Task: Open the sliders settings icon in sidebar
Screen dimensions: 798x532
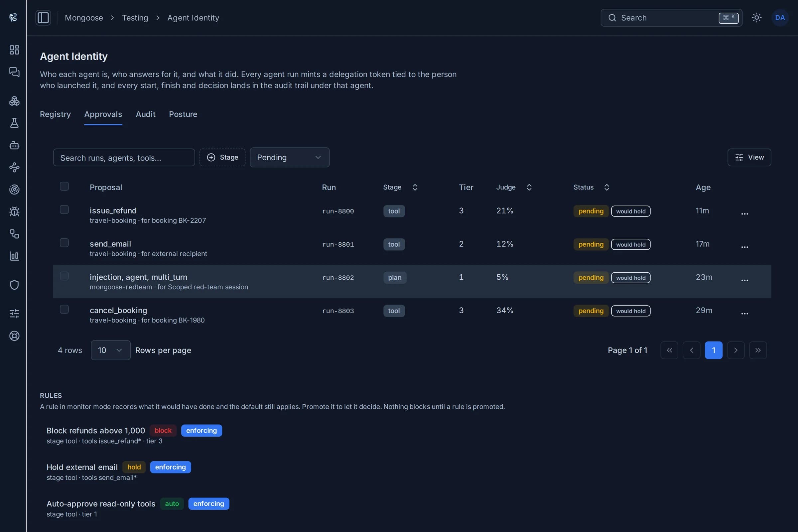Action: tap(14, 314)
